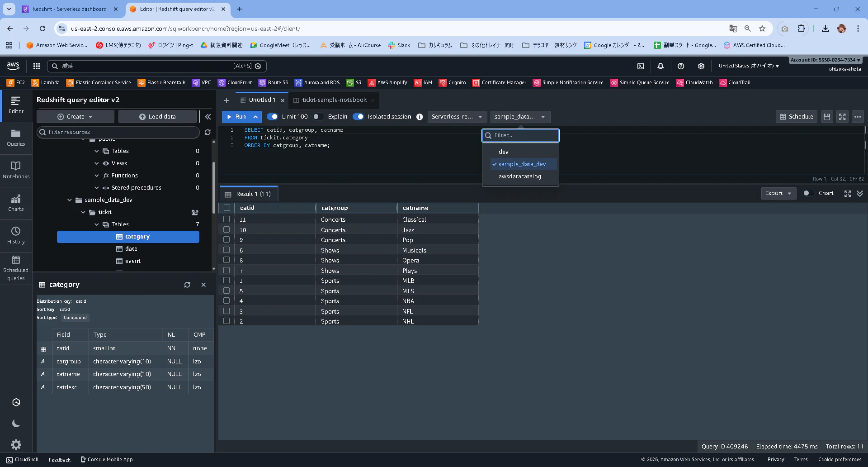Screen dimensions: 868x467
Task: Check the row for Musicals
Action: 226,250
